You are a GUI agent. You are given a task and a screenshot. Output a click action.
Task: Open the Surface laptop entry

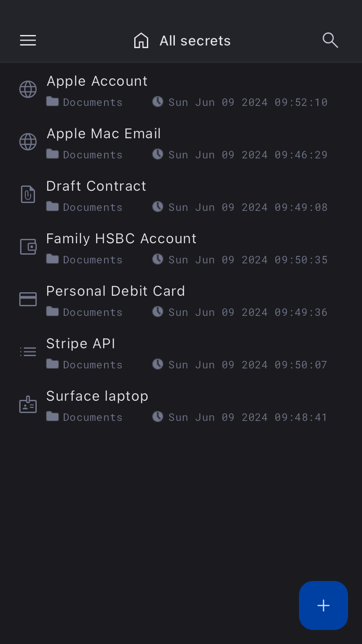tap(97, 396)
